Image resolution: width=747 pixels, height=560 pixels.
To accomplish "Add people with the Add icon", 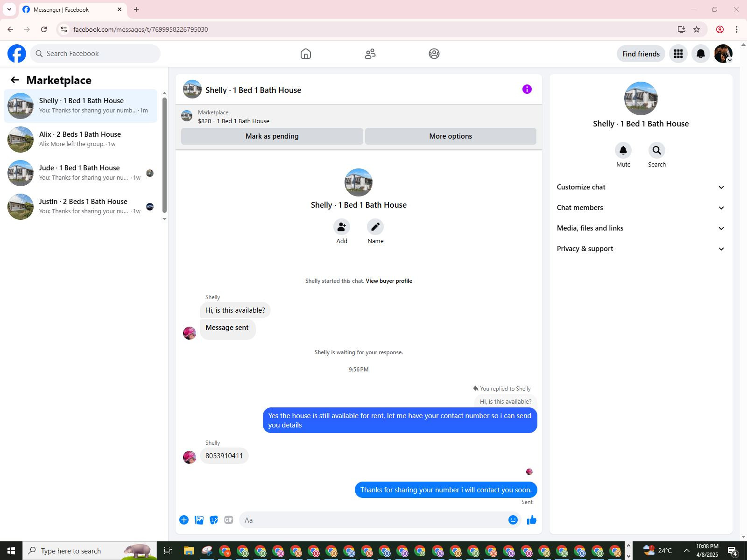I will [342, 227].
